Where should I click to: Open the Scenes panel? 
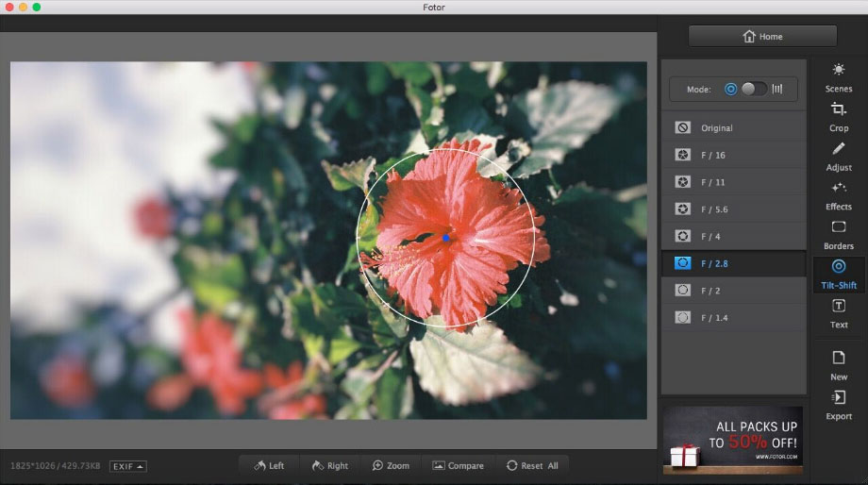tap(838, 77)
